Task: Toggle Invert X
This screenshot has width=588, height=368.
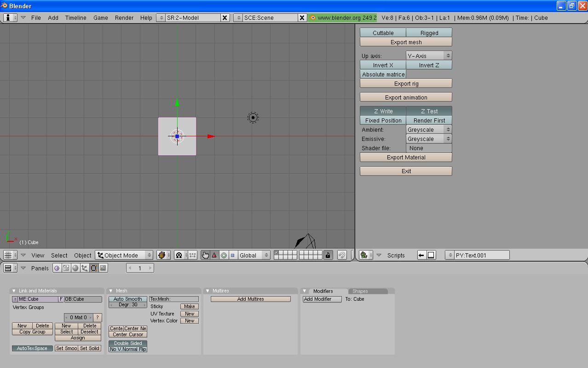Action: [383, 65]
